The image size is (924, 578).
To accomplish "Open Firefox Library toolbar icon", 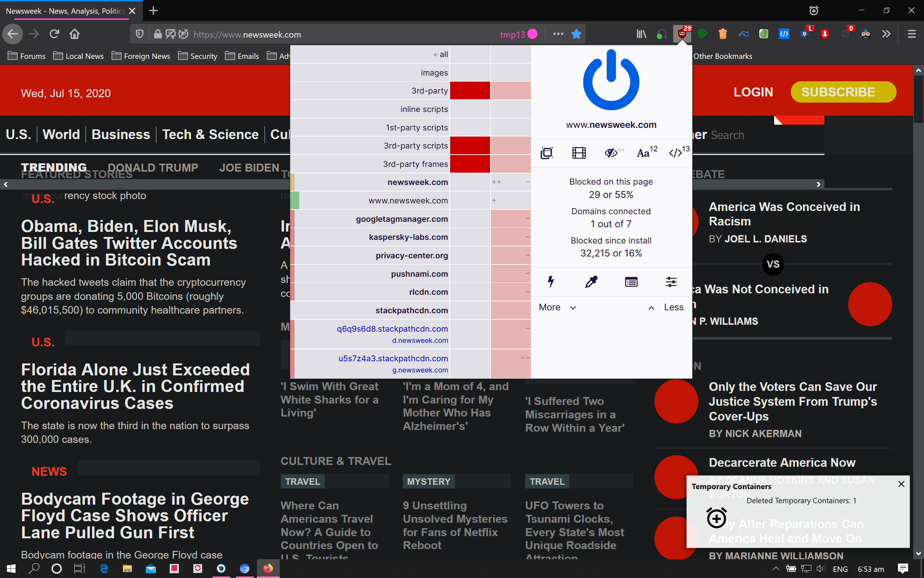I will click(641, 34).
